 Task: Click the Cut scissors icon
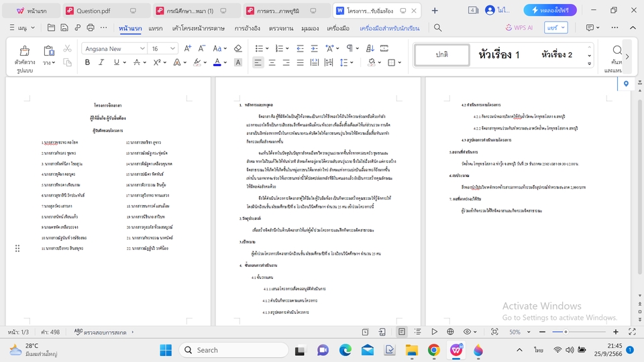coord(67,48)
